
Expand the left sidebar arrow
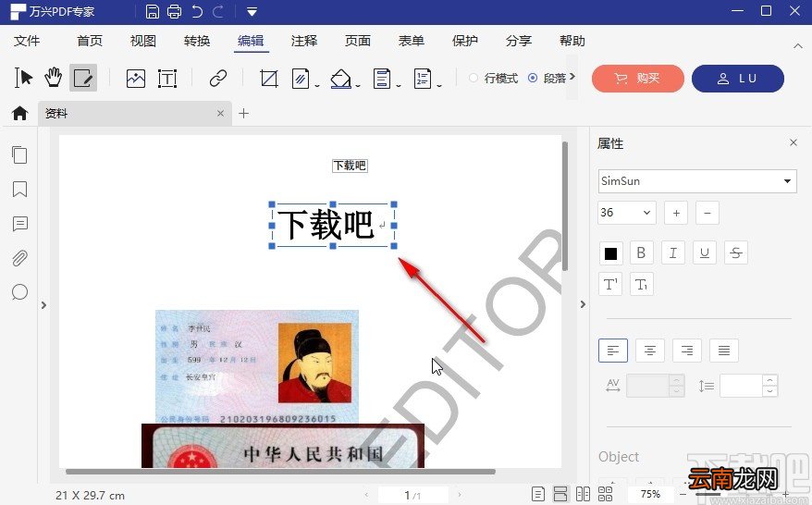44,305
